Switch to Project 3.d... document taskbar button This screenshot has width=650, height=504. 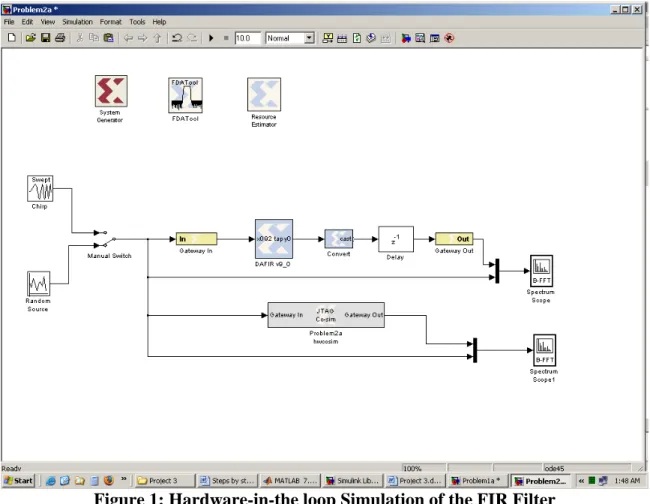415,481
